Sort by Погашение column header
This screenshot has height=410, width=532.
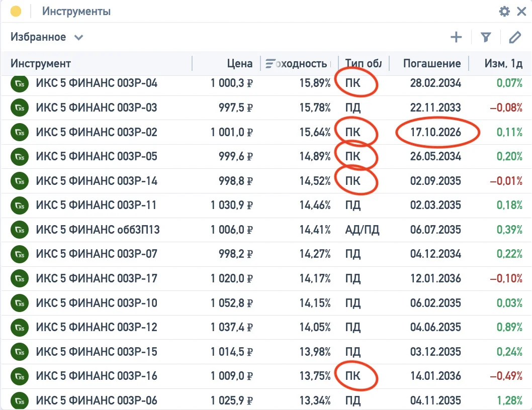point(432,63)
